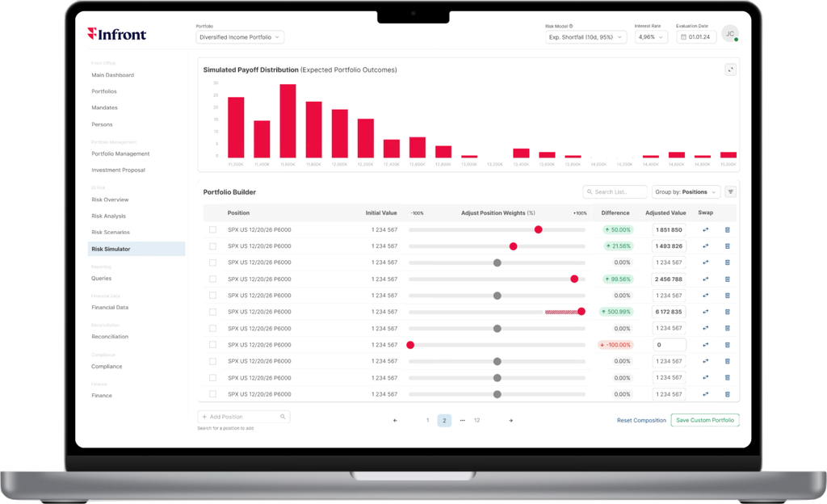827x504 pixels.
Task: Click the expand icon on Simulated Payoff Distribution
Action: click(729, 69)
